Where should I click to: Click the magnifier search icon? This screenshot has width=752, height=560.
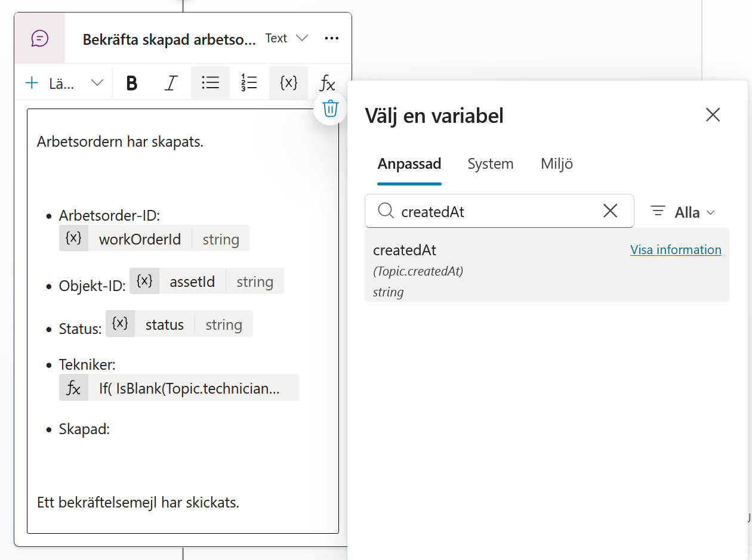[x=386, y=211]
